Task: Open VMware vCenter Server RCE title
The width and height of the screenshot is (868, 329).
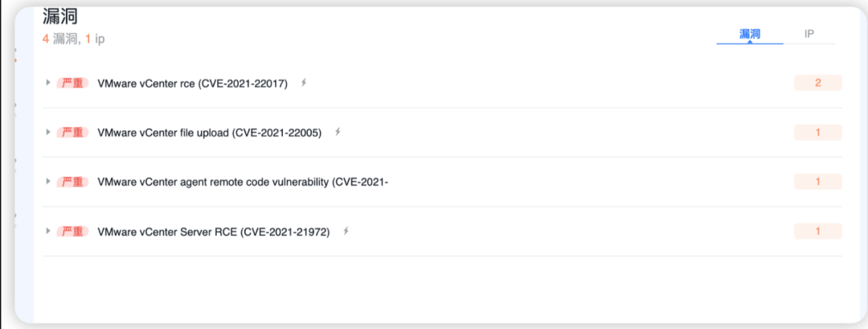Action: pos(214,232)
